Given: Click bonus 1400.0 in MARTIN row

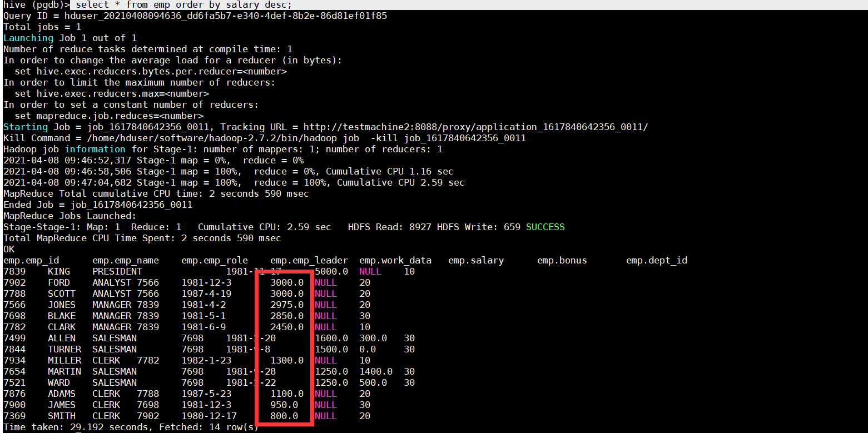Looking at the screenshot, I should 376,371.
